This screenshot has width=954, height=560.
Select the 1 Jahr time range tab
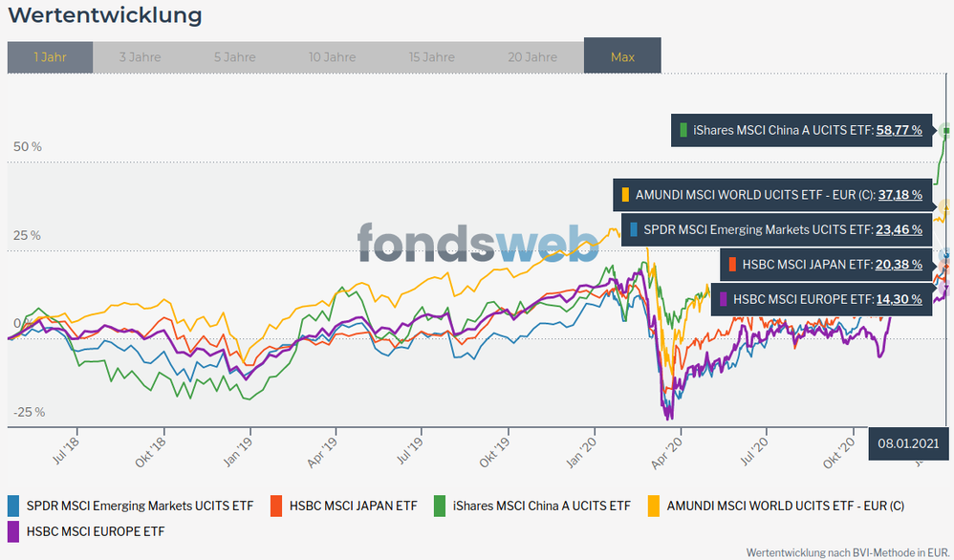pos(50,57)
